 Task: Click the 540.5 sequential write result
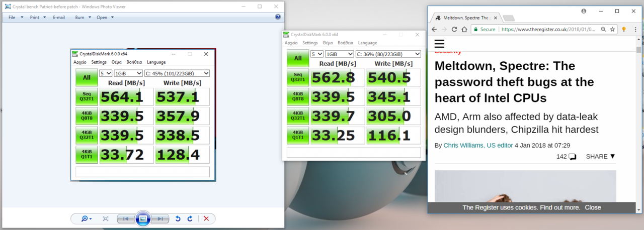pos(393,77)
